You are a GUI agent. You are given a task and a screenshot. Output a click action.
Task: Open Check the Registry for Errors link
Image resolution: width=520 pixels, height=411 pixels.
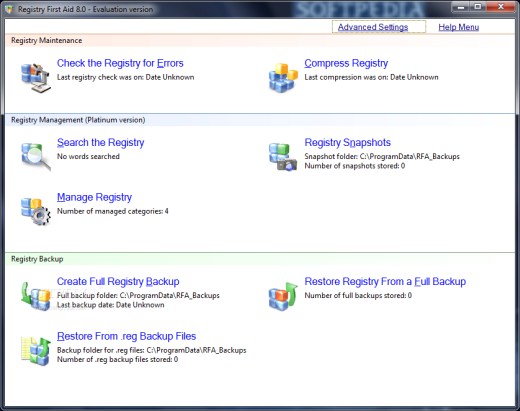(x=120, y=63)
